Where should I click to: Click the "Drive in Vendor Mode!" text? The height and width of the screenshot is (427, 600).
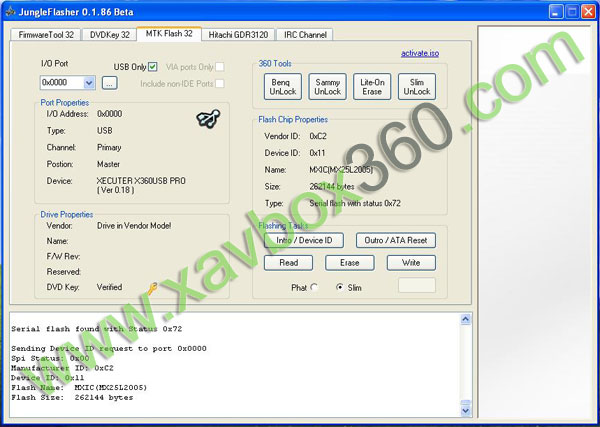(x=134, y=226)
